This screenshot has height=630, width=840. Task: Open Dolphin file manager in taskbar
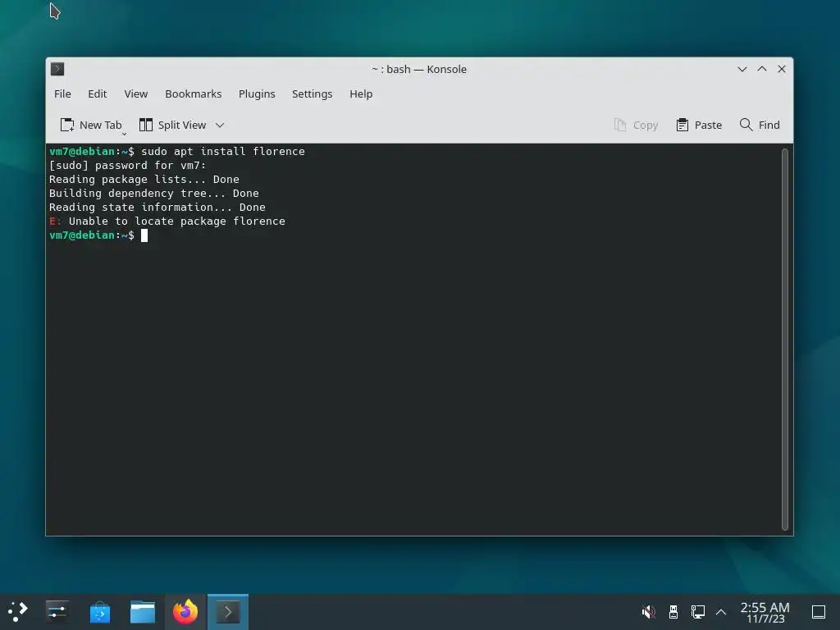point(143,612)
